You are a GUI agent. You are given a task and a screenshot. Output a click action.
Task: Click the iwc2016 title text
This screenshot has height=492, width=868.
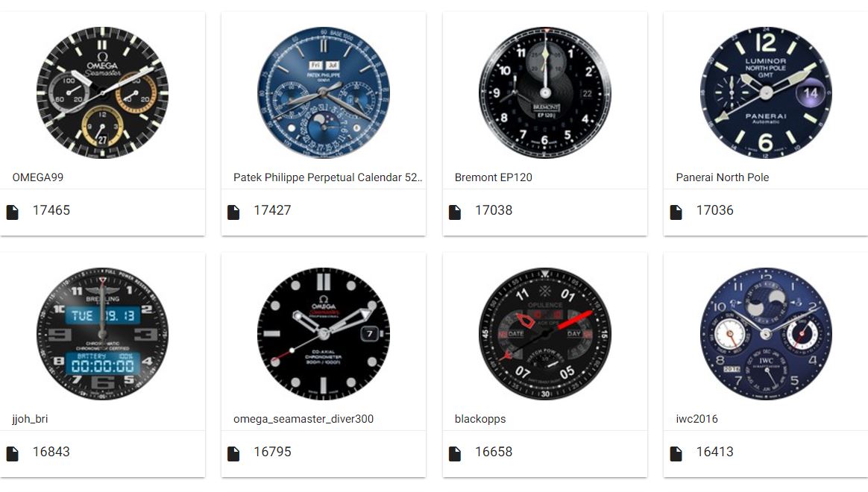click(696, 419)
